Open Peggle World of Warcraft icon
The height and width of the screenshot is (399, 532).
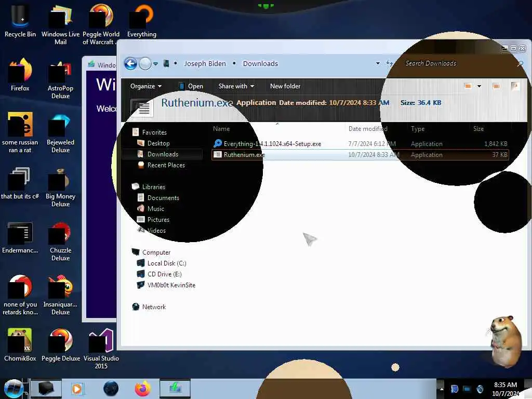101,24
